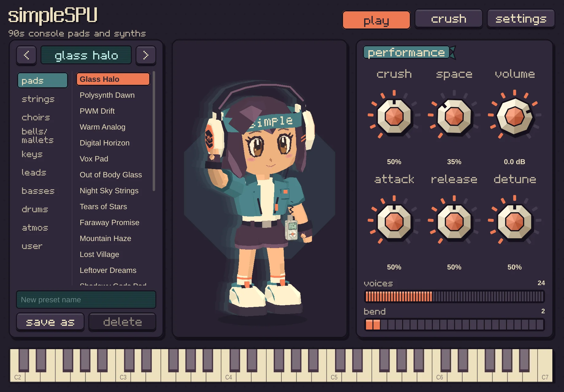The image size is (564, 392).
Task: Open the settings tab
Action: (x=521, y=19)
